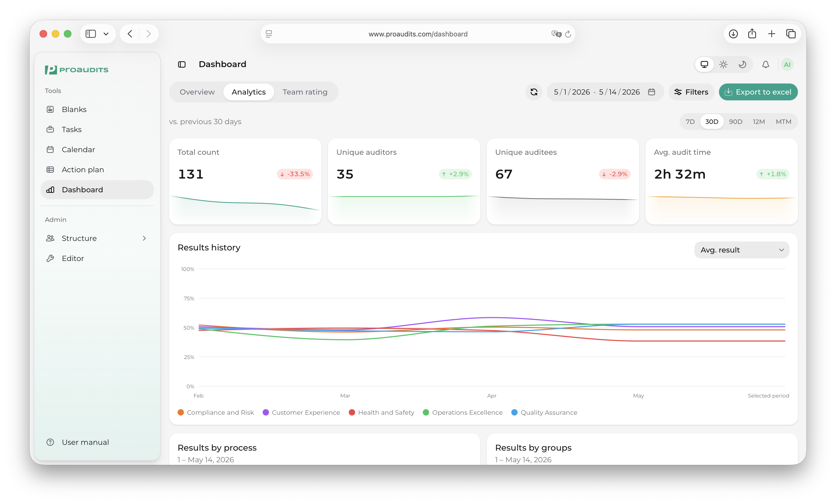Screen dimensions: 836x504
Task: Click Export to excel button
Action: pyautogui.click(x=758, y=92)
